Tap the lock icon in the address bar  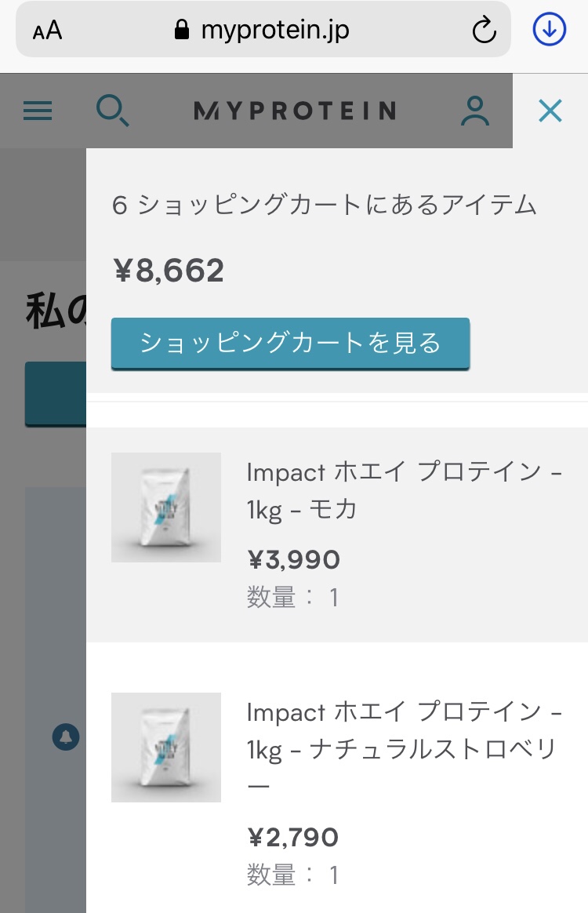point(182,31)
